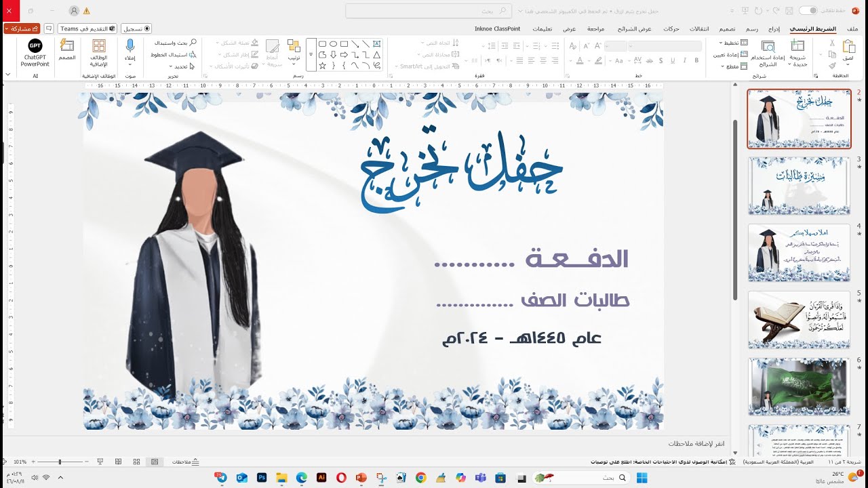
Task: Collapse the ribbon using the chevron
Action: (x=8, y=74)
